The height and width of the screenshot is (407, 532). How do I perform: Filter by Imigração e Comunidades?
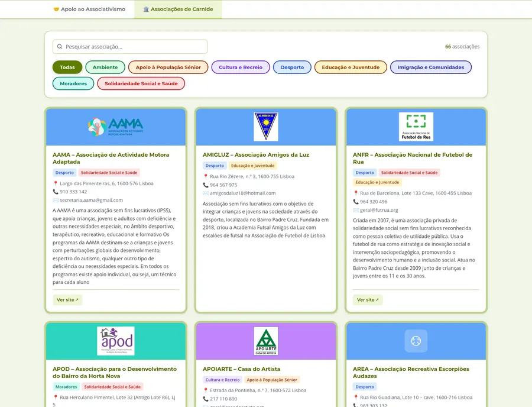point(431,67)
